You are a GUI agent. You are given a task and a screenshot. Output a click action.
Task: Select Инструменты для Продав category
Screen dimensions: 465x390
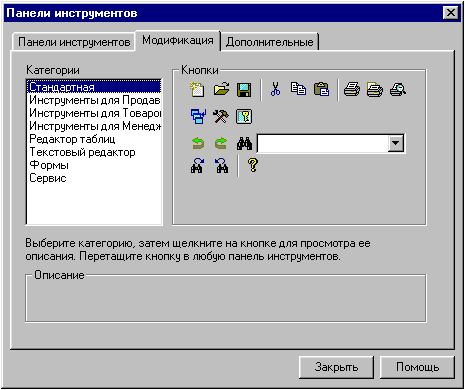pos(94,100)
